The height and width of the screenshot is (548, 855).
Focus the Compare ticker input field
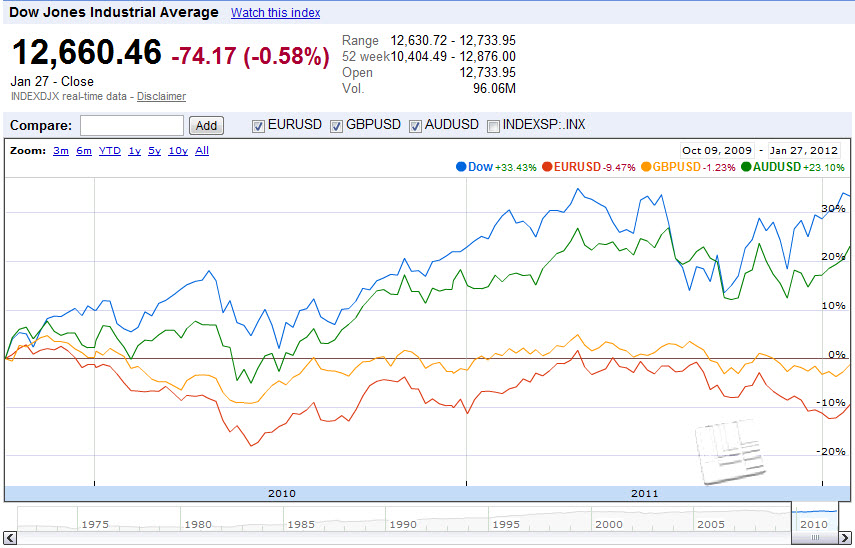click(x=131, y=126)
